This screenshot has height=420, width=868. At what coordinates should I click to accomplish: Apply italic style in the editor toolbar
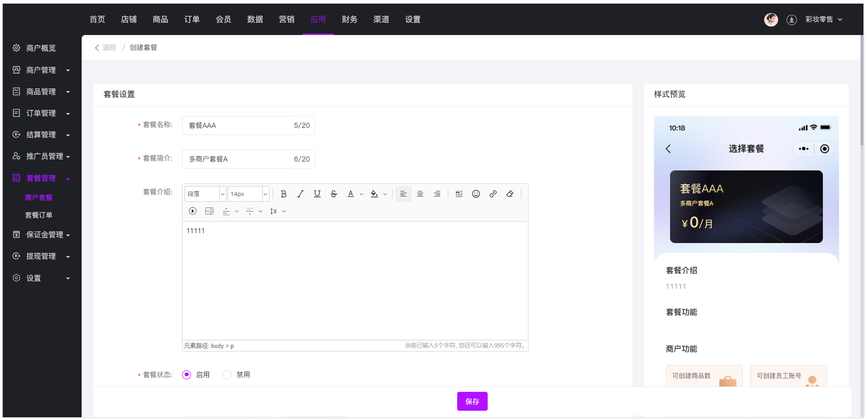coord(300,194)
